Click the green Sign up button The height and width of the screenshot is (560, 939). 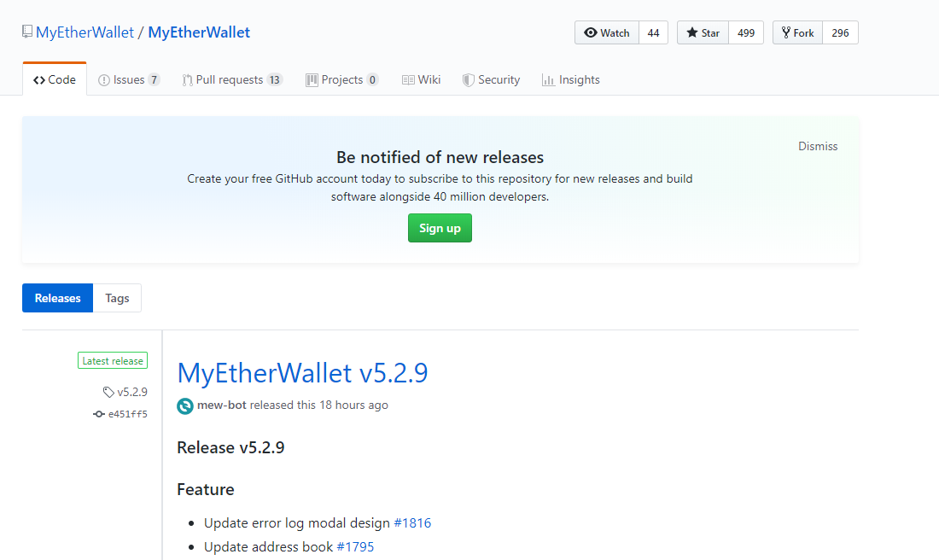(x=440, y=228)
